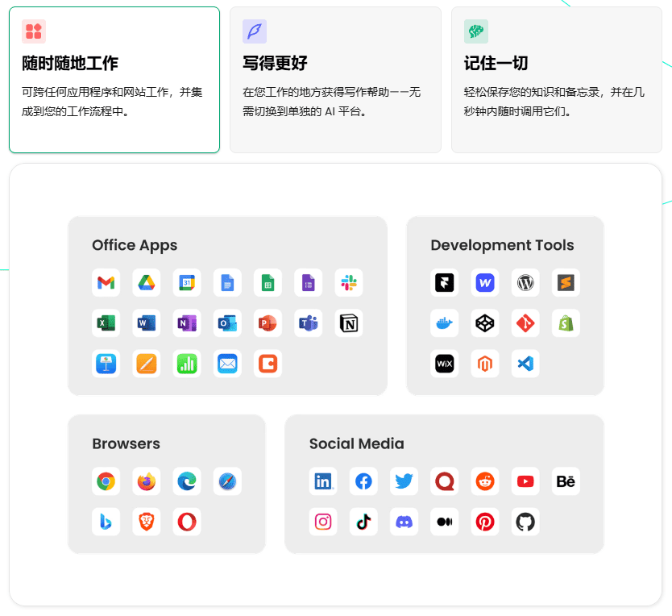Click the Google Sheets icon
Screen dimensions: 672x616
point(268,283)
